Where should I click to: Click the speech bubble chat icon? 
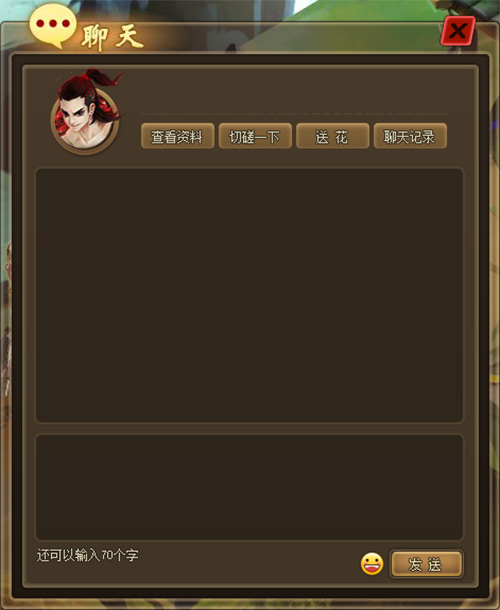(53, 26)
